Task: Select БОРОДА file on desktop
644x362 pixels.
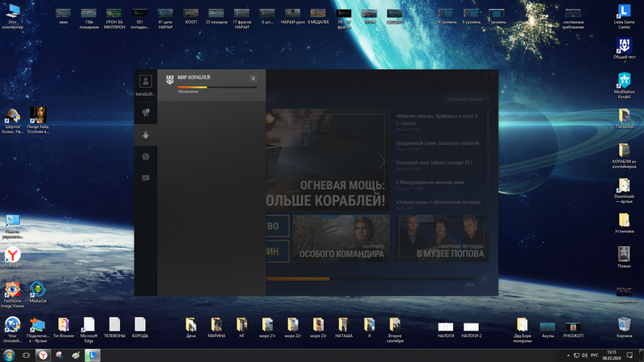Action: point(140,327)
